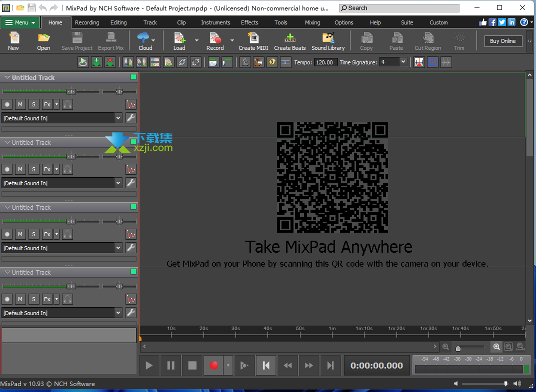Open the Mixing tab

pos(312,22)
